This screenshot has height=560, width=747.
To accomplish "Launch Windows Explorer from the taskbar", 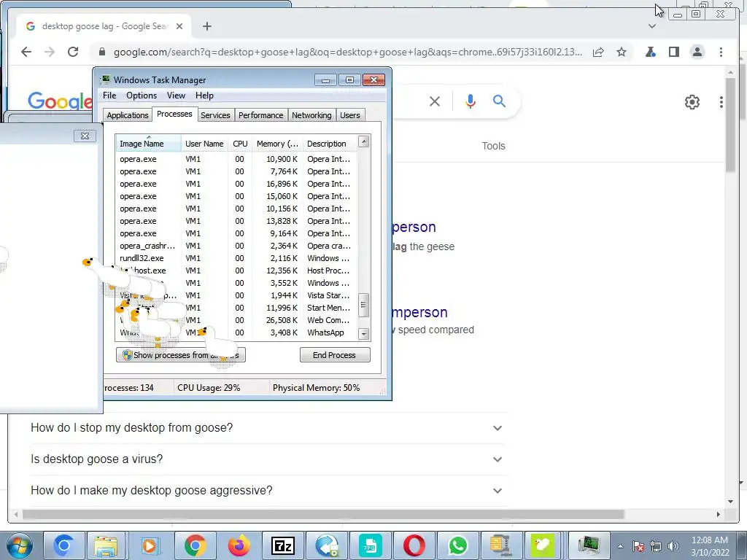I will pos(106,545).
